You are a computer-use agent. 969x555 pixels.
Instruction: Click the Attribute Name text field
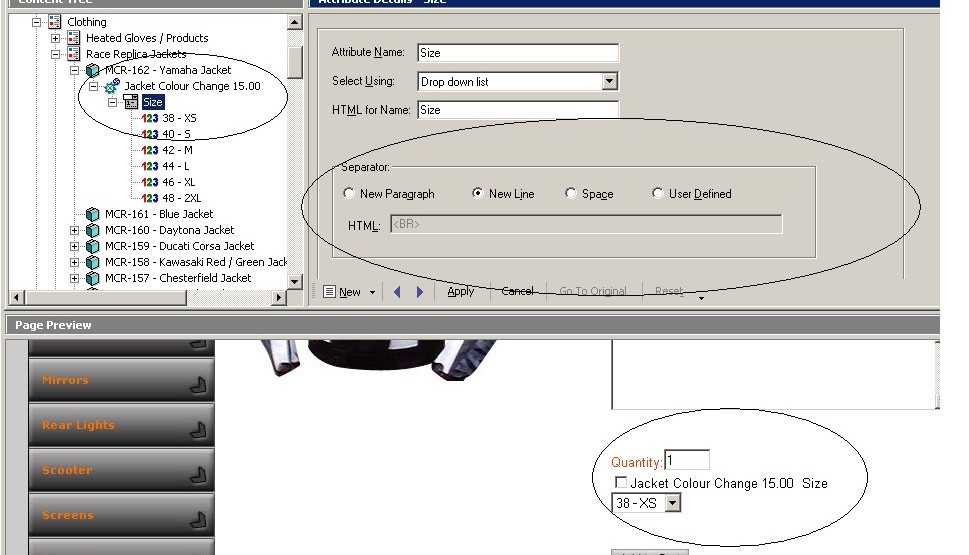click(x=518, y=53)
